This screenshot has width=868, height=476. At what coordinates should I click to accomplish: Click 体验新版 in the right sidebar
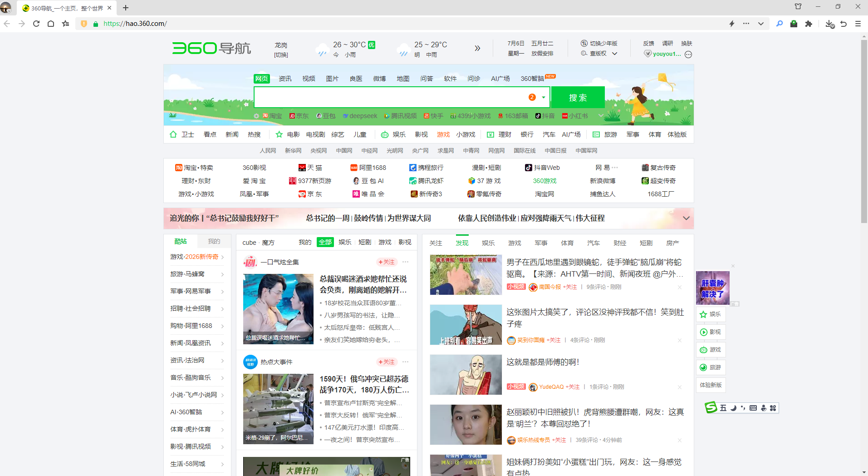[711, 385]
